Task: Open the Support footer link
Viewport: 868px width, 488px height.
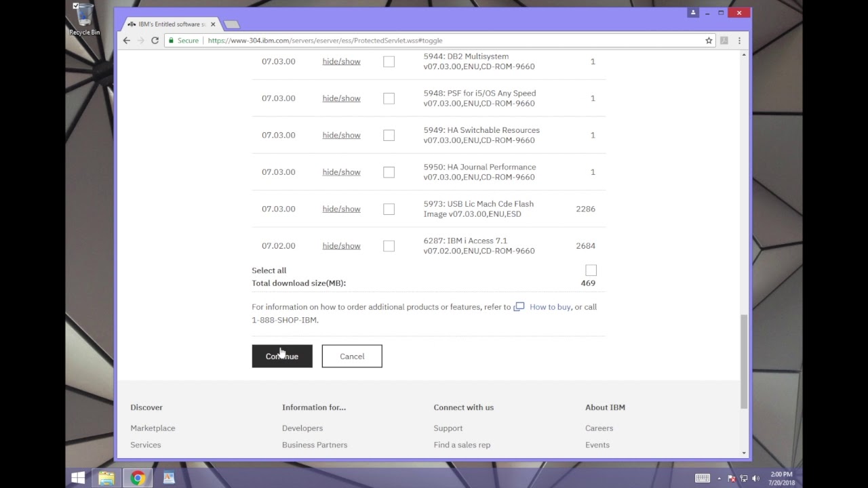Action: 448,428
